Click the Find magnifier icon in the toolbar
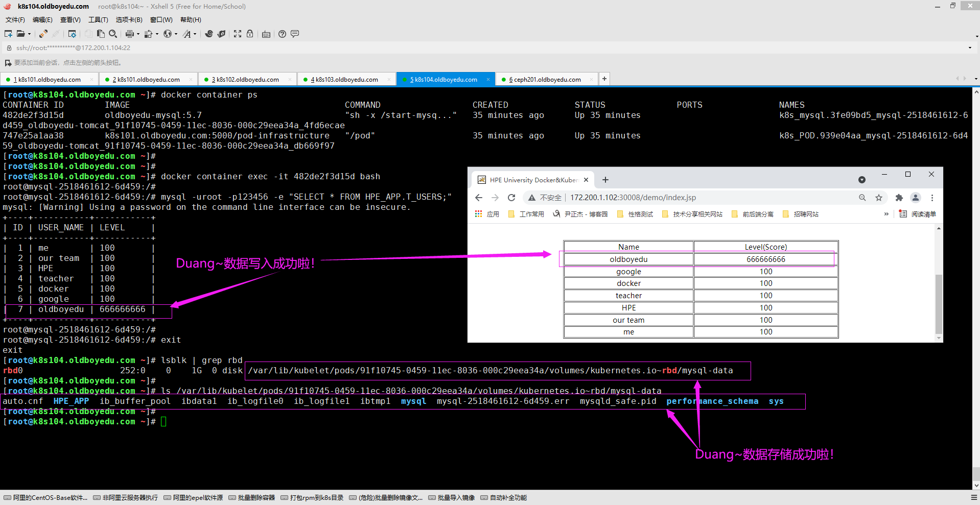The image size is (980, 505). click(x=113, y=34)
